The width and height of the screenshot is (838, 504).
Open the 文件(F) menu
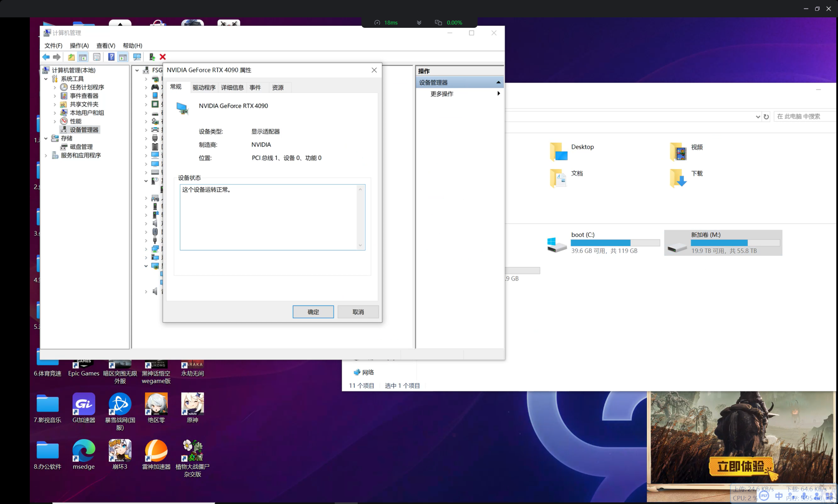[53, 45]
